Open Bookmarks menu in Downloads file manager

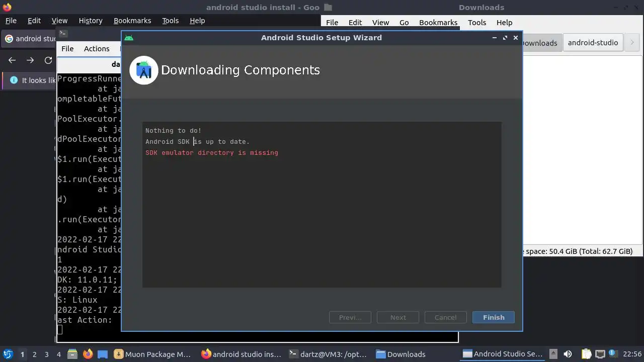pyautogui.click(x=438, y=22)
